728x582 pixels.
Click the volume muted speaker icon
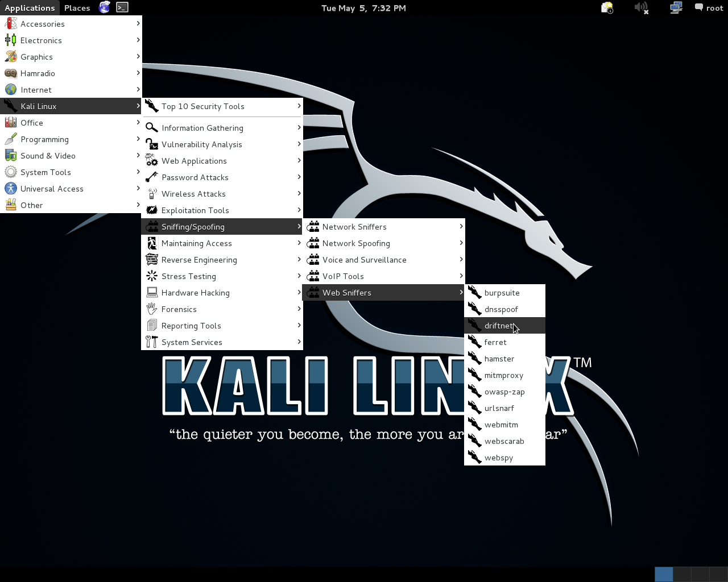[x=642, y=7]
